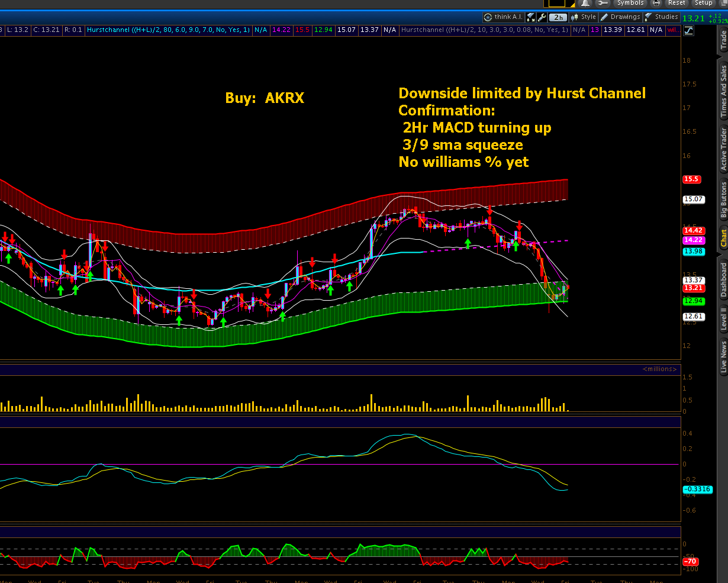Click the Symbols button
The height and width of the screenshot is (583, 728).
point(630,4)
